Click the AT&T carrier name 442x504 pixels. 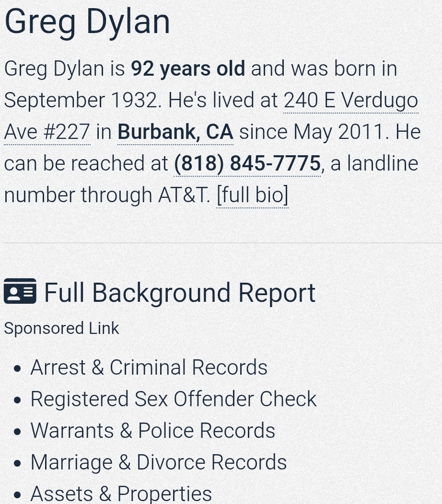(184, 195)
